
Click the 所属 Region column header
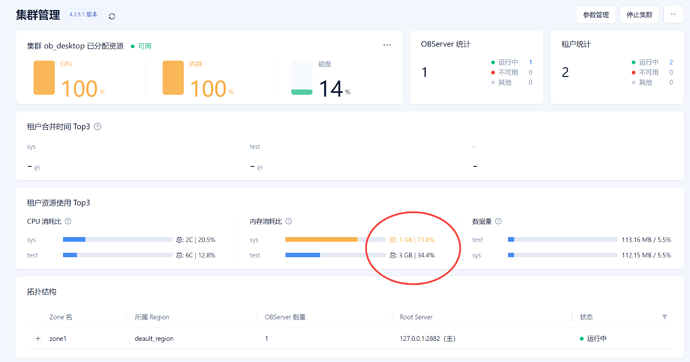pos(152,317)
